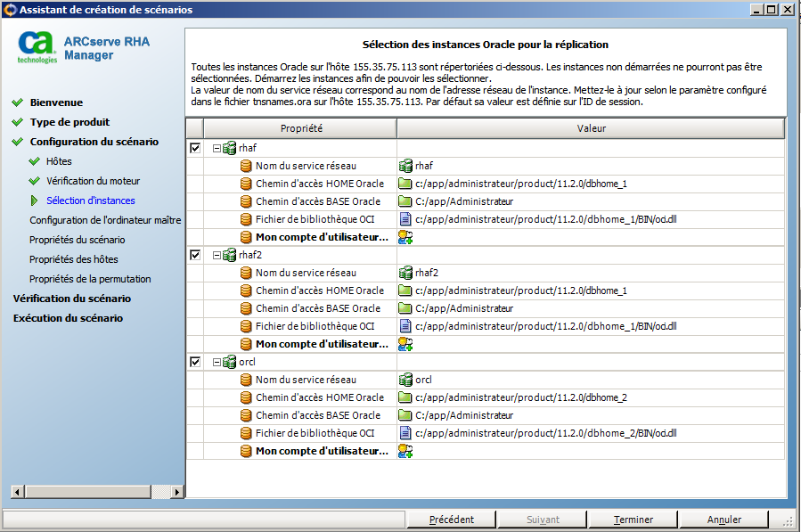Click the add-user account icon in rhaf2 value cell

(405, 344)
